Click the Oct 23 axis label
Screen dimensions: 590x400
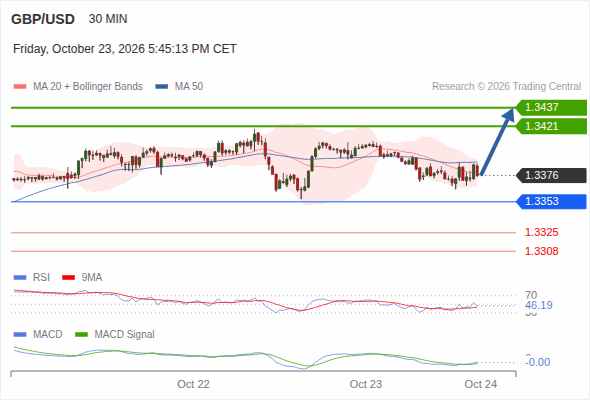click(366, 384)
